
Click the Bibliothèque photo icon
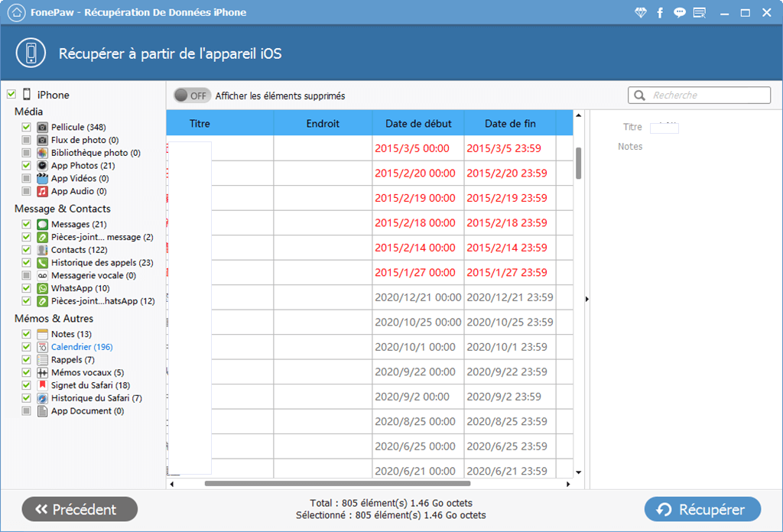tap(43, 153)
